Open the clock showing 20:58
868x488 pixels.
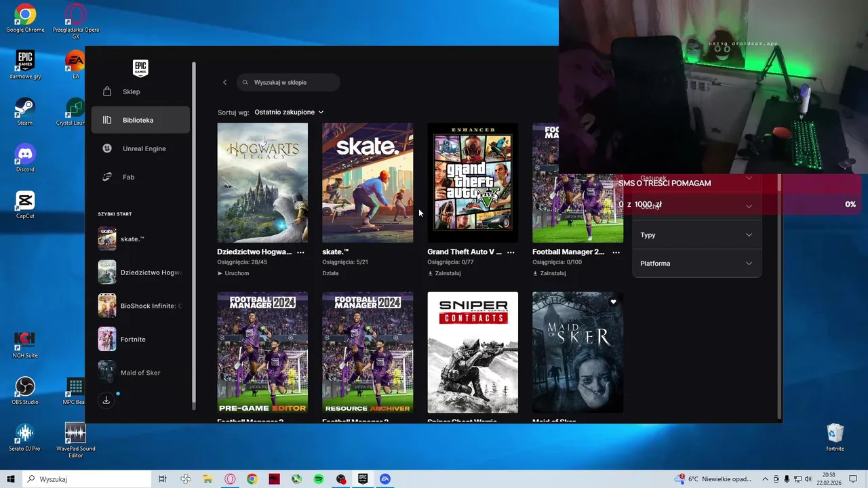tap(829, 479)
